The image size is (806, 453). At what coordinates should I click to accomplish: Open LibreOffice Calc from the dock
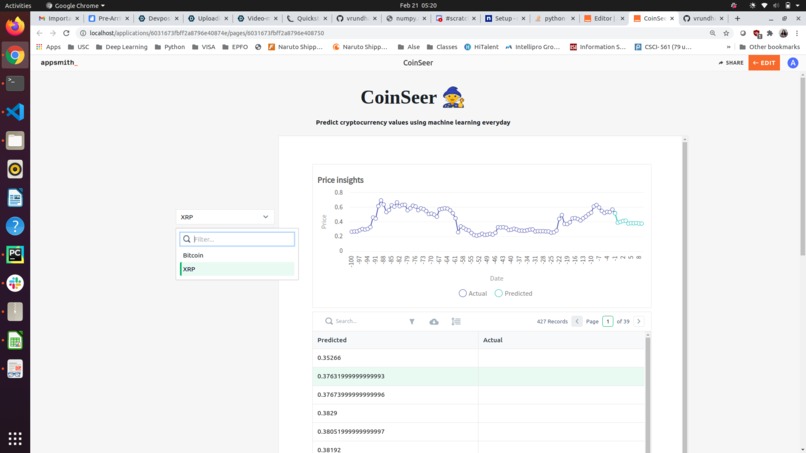coord(15,340)
